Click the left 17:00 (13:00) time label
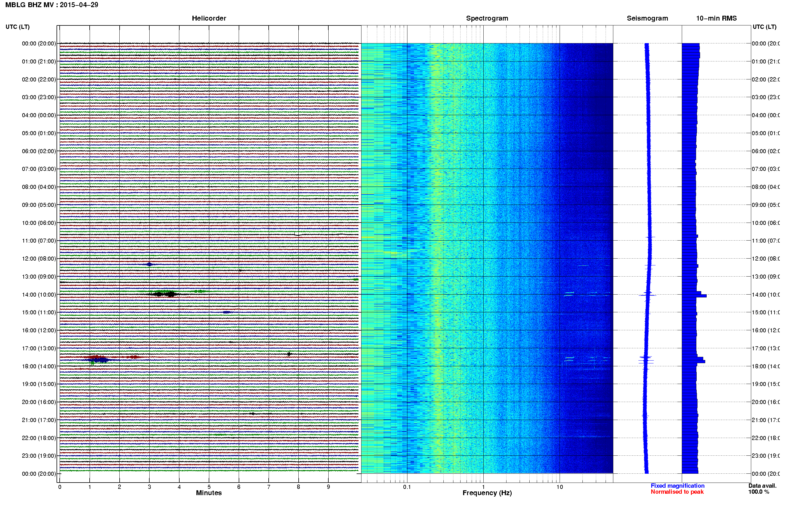The image size is (812, 508). coord(39,348)
